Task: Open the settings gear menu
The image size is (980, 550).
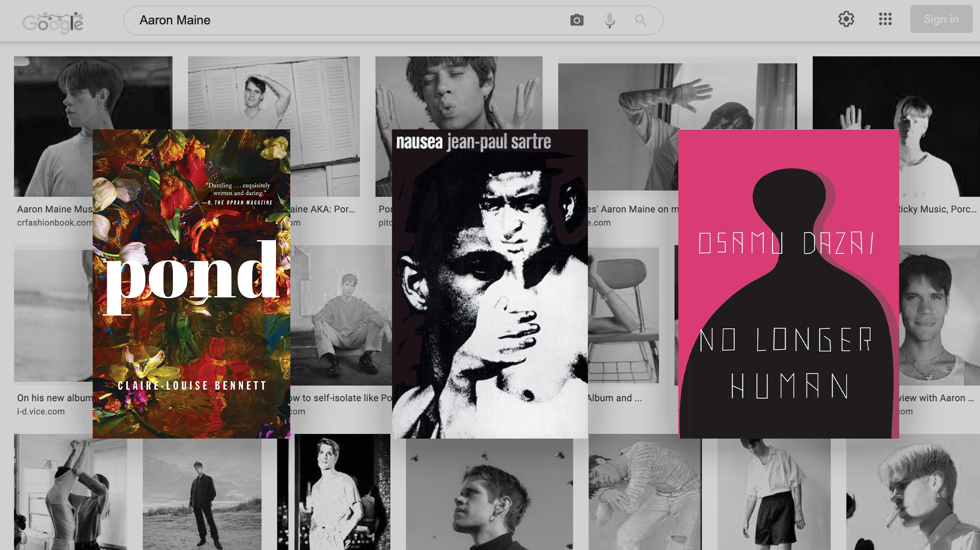Action: [846, 19]
